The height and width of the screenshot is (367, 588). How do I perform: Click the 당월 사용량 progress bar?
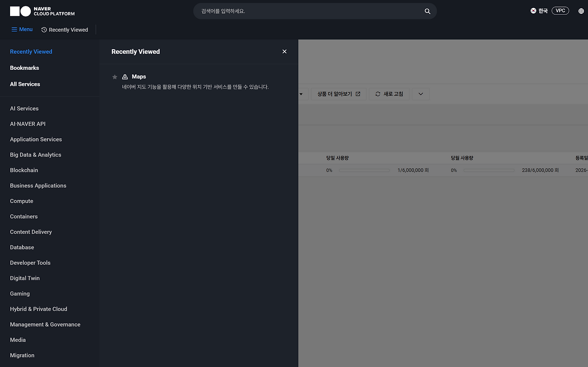coord(489,170)
